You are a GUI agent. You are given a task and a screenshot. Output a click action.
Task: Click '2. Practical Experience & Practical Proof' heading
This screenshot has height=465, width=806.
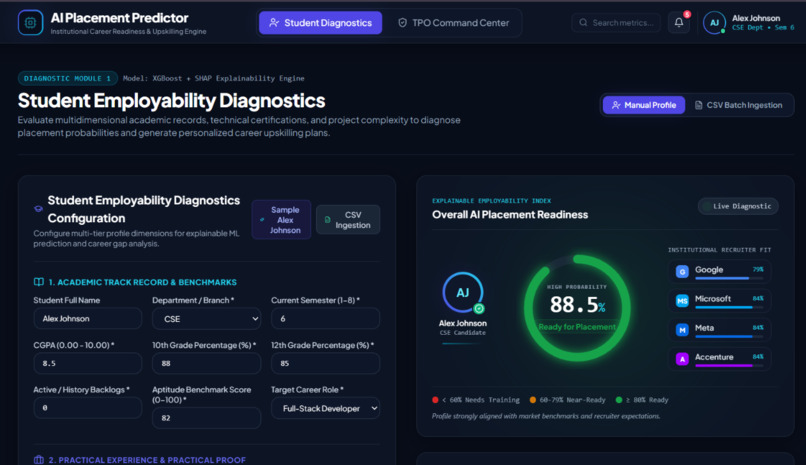147,460
